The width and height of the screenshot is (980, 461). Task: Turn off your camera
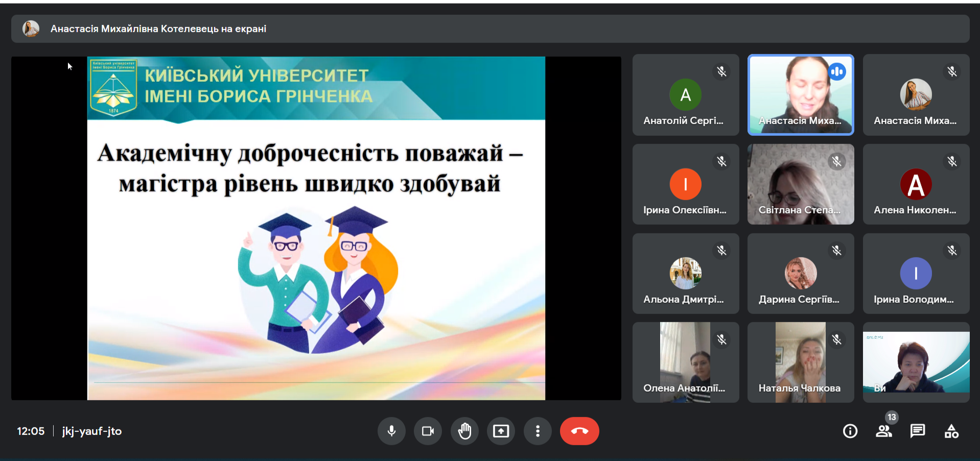pos(428,431)
